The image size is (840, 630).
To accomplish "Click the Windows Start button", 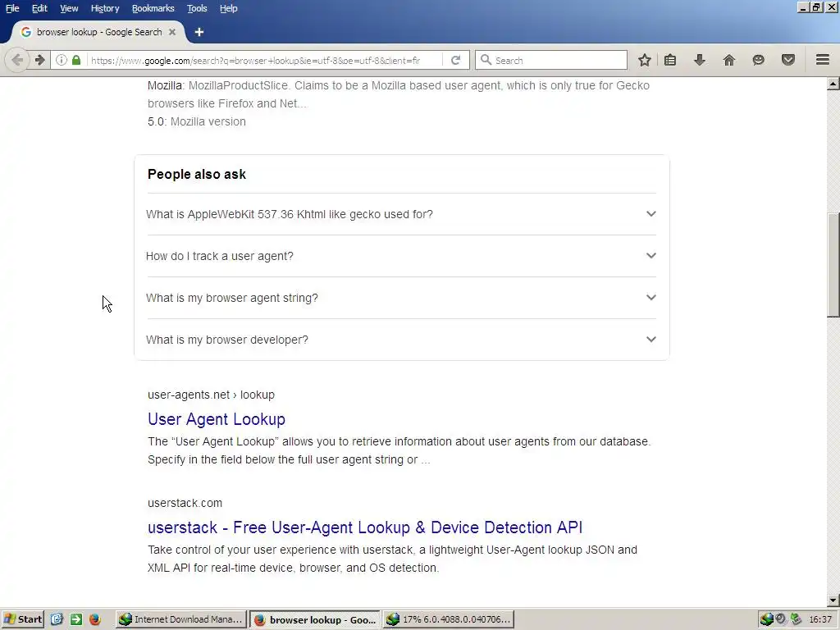I will [x=22, y=619].
